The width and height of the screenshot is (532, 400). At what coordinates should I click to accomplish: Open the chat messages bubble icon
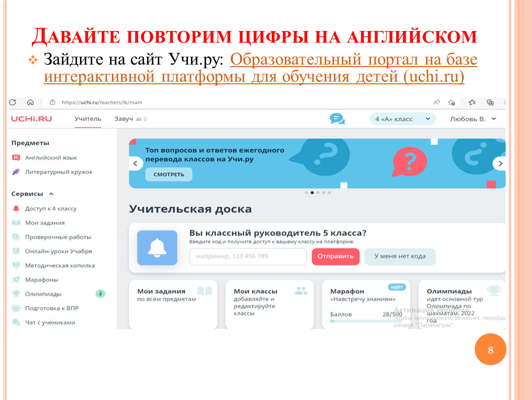[x=337, y=119]
